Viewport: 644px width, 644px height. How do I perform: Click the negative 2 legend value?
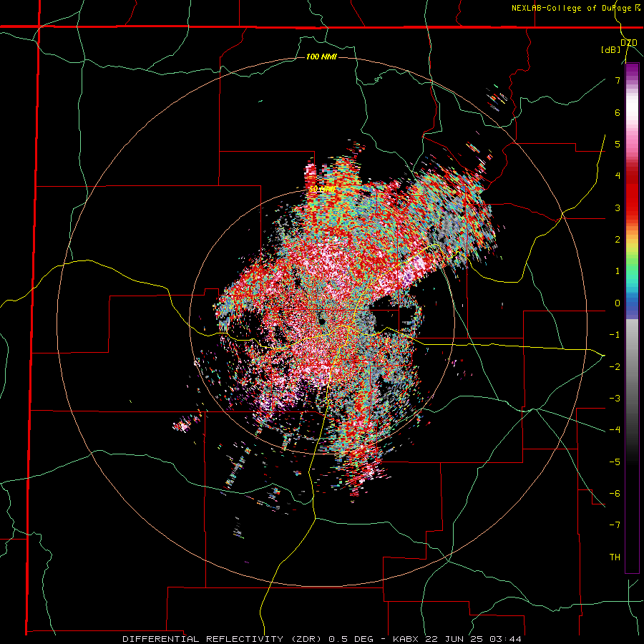(615, 366)
